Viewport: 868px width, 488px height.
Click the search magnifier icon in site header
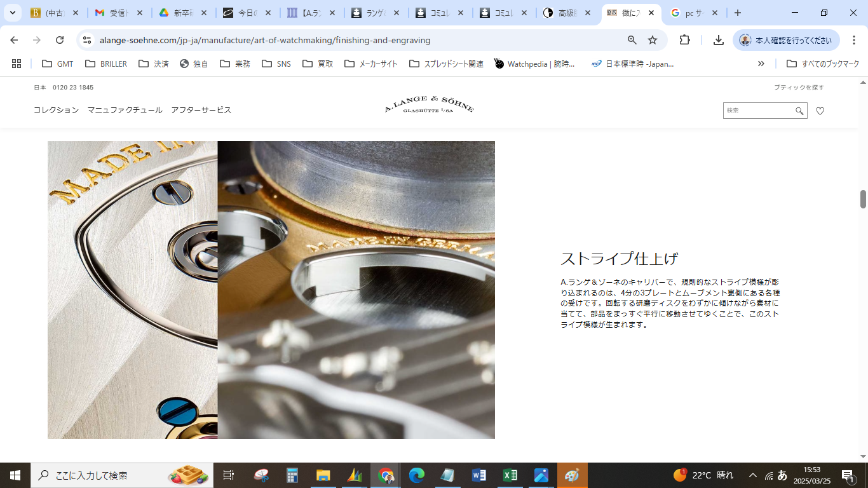coord(799,111)
